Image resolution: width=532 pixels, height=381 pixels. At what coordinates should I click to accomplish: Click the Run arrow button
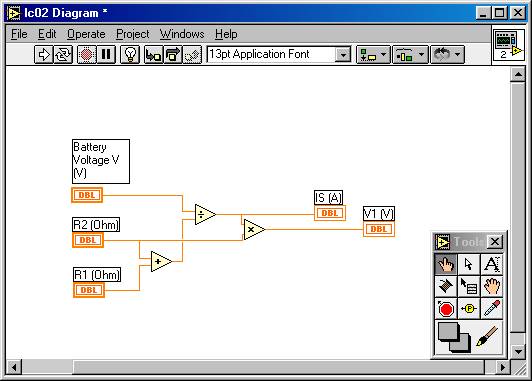(x=43, y=55)
